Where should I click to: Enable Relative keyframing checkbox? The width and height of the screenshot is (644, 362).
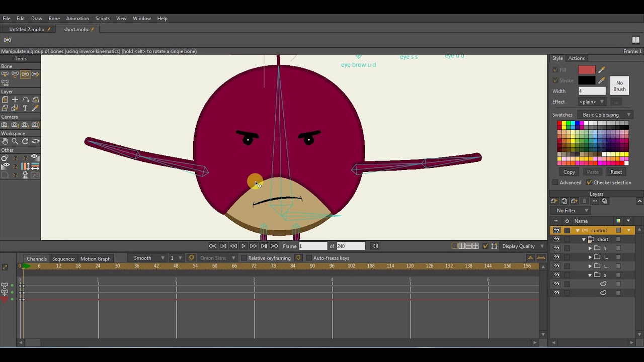tap(244, 258)
